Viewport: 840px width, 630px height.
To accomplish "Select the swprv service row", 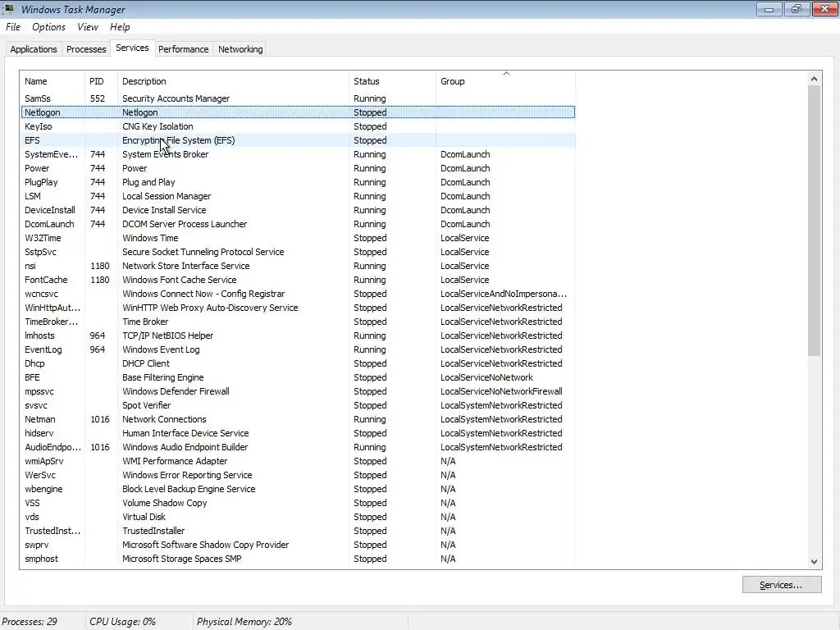I will pyautogui.click(x=298, y=545).
